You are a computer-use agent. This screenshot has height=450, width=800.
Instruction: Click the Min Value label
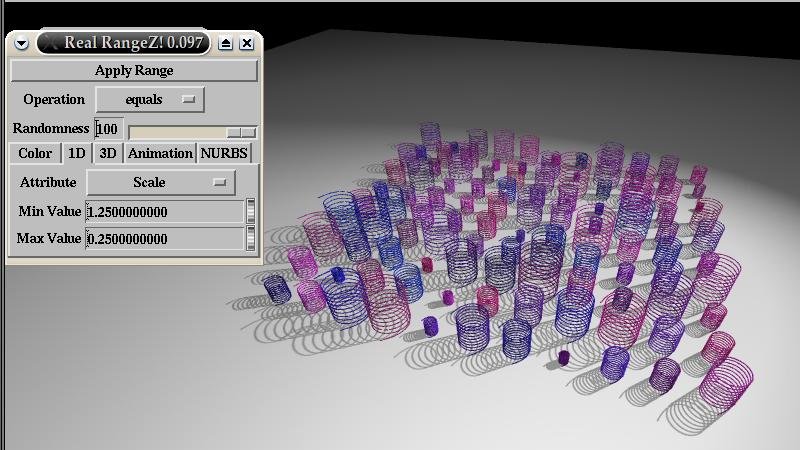49,211
